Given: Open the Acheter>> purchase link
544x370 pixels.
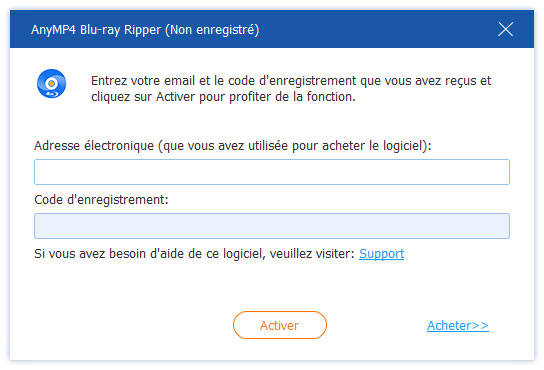Looking at the screenshot, I should (458, 326).
